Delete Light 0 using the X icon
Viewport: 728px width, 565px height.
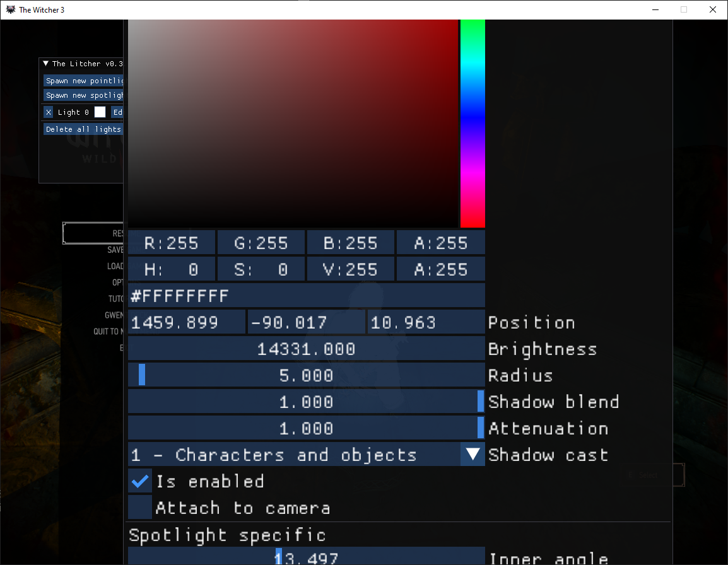49,112
